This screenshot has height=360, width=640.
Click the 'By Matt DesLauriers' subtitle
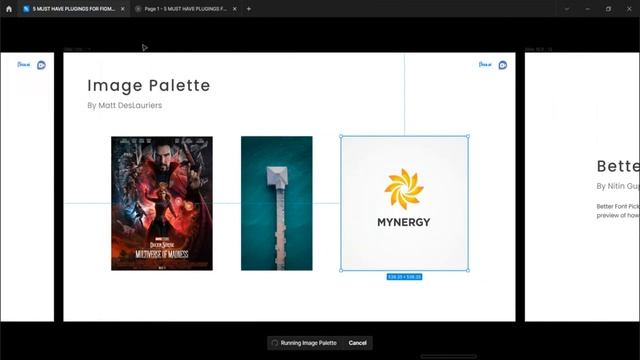[x=124, y=105]
